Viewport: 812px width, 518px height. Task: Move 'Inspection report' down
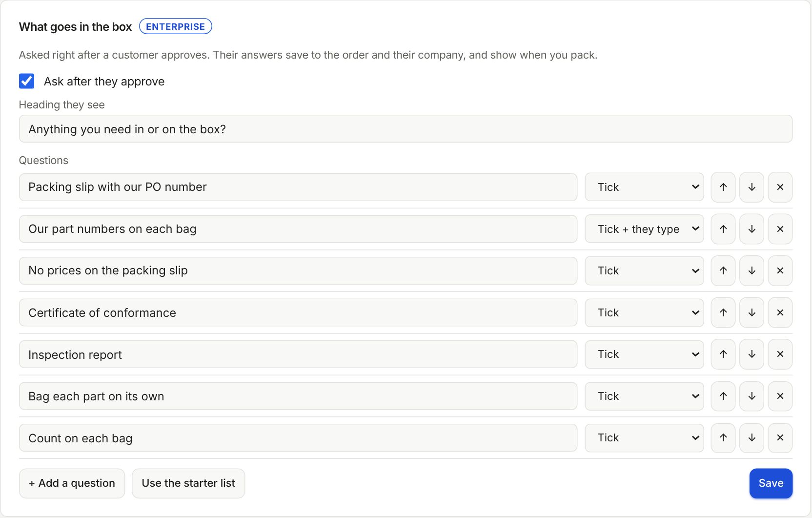tap(751, 354)
